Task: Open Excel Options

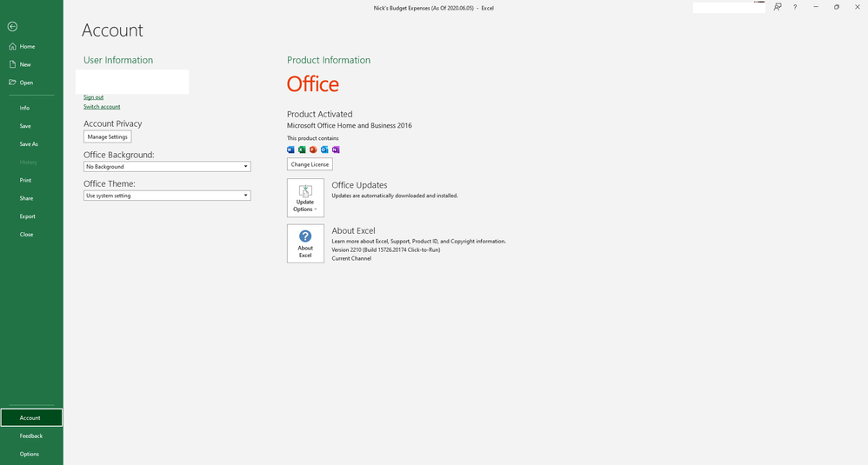Action: point(31,454)
